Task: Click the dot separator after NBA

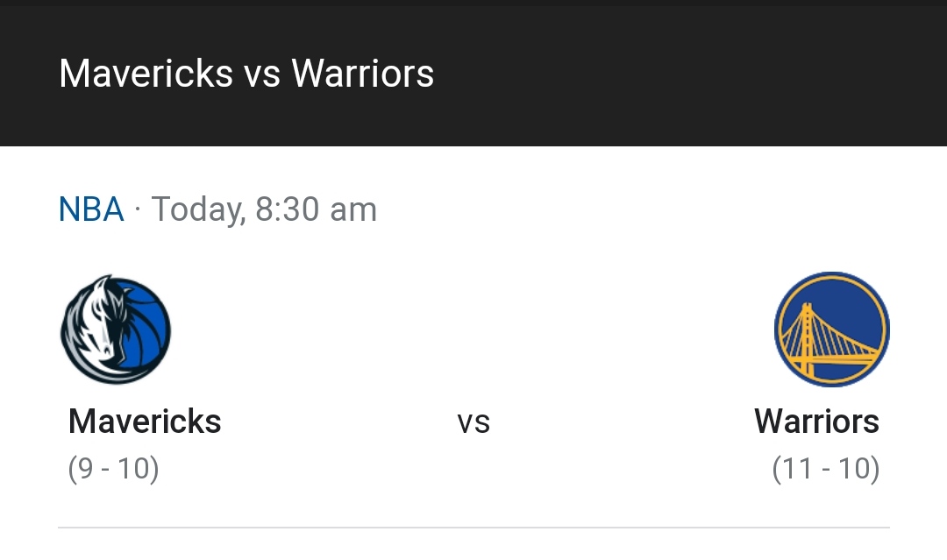Action: tap(138, 210)
